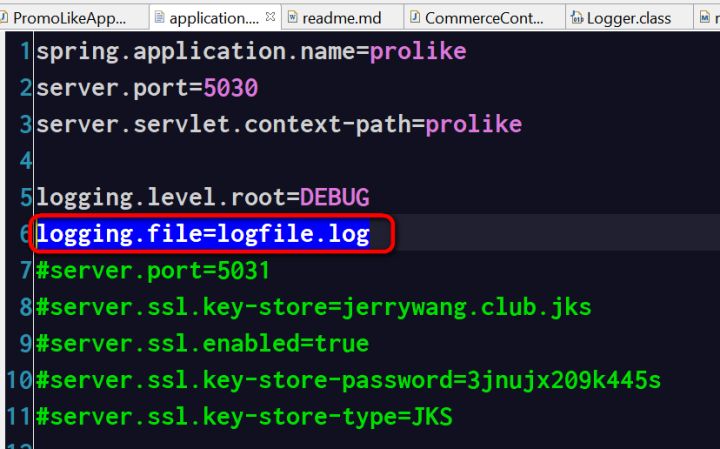Viewport: 720px width, 449px height.
Task: Click the logging.level.root=DEBUG line
Action: [202, 197]
